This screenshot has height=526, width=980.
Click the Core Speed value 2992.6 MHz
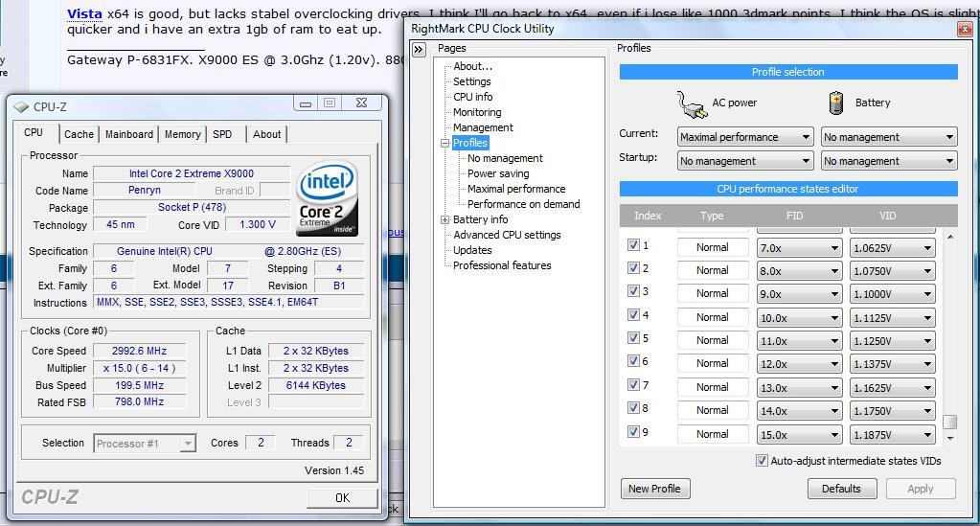tap(139, 351)
